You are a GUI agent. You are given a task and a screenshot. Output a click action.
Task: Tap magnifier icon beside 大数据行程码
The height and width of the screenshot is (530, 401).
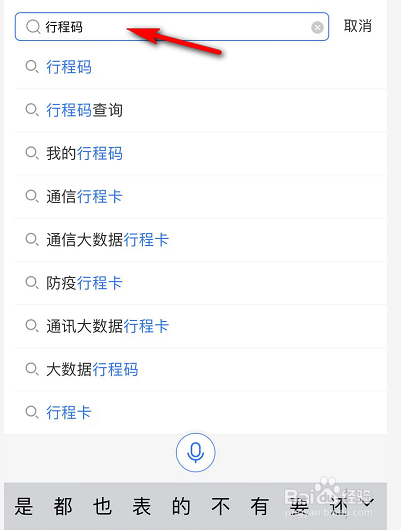tap(32, 369)
